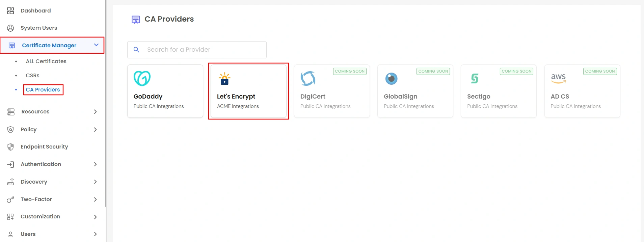This screenshot has width=644, height=242.
Task: Open the Users menu label
Action: [28, 234]
